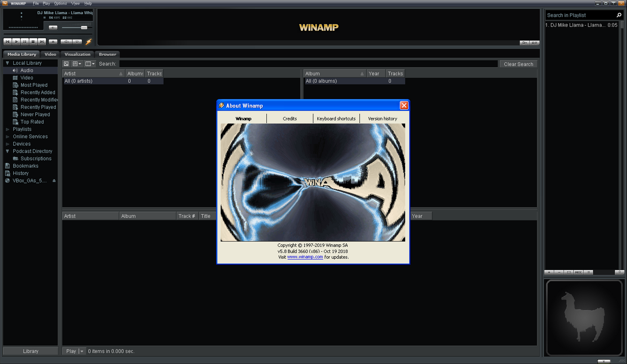Open the Play button dropdown arrow
Image resolution: width=627 pixels, height=364 pixels.
82,351
